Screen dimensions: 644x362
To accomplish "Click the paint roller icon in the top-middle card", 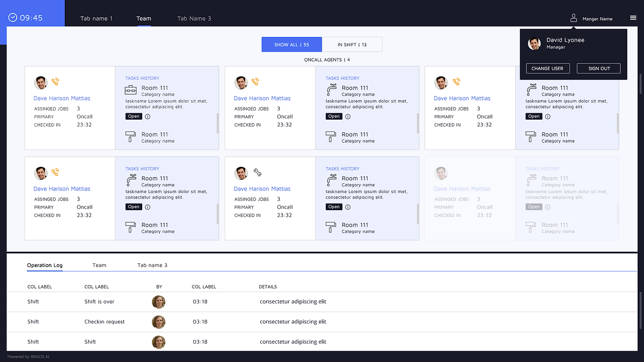I will click(331, 137).
